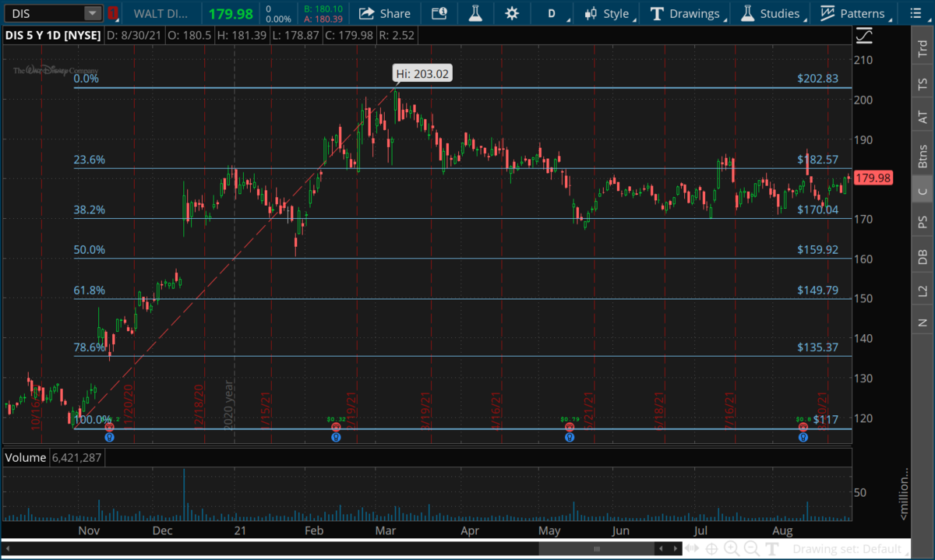The image size is (935, 560).
Task: Click the 50.0% retracement label
Action: pos(90,250)
